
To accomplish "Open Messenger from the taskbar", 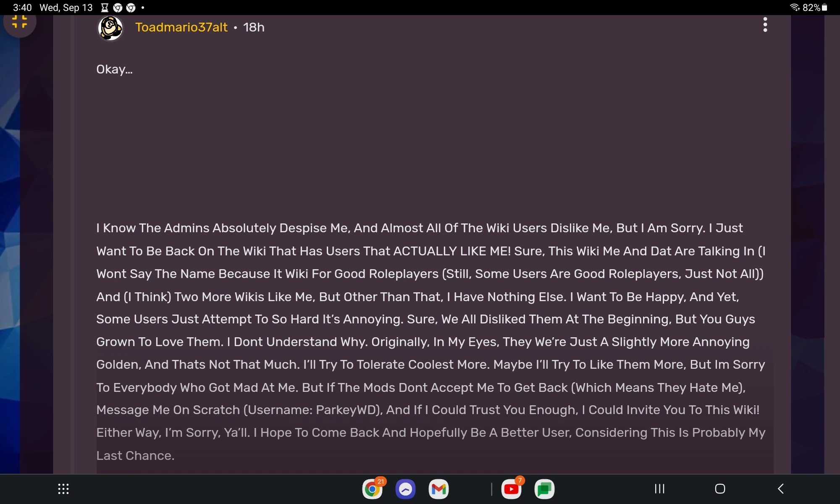I will [x=405, y=489].
